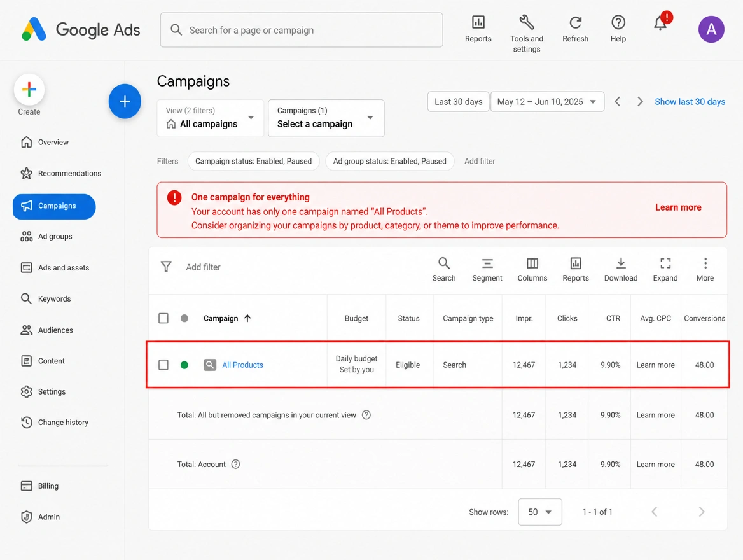Image resolution: width=743 pixels, height=560 pixels.
Task: Click the blue new campaign plus button
Action: [x=125, y=101]
